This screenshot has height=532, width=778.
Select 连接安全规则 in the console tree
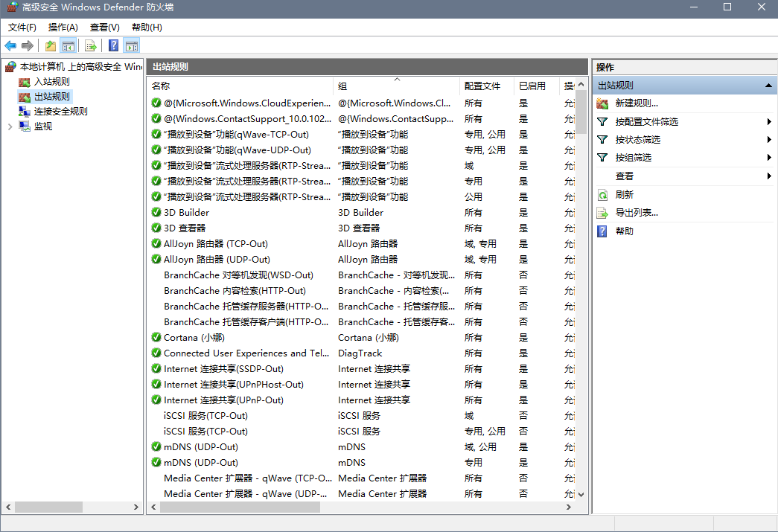pos(60,111)
